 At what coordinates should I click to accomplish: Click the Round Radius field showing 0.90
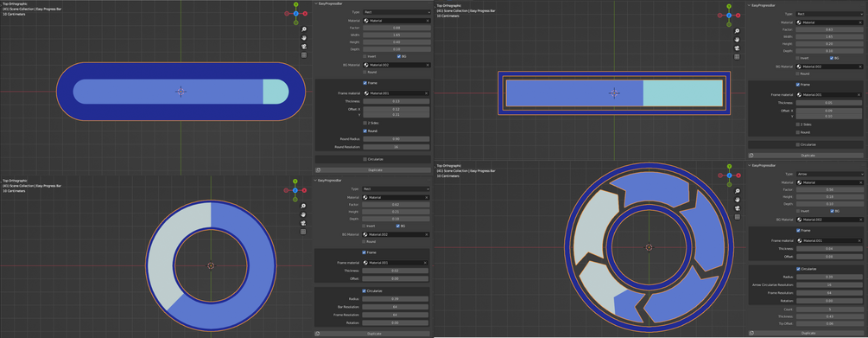(x=396, y=138)
